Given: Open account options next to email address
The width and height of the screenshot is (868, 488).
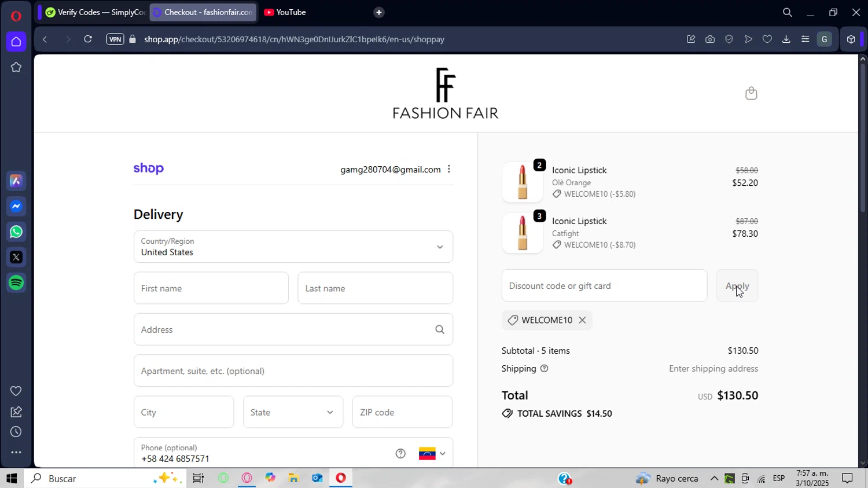Looking at the screenshot, I should click(x=449, y=169).
